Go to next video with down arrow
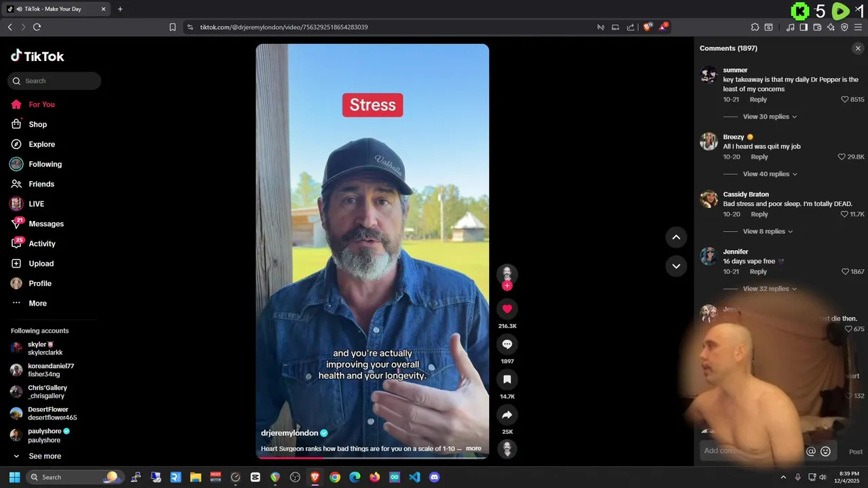 (676, 266)
